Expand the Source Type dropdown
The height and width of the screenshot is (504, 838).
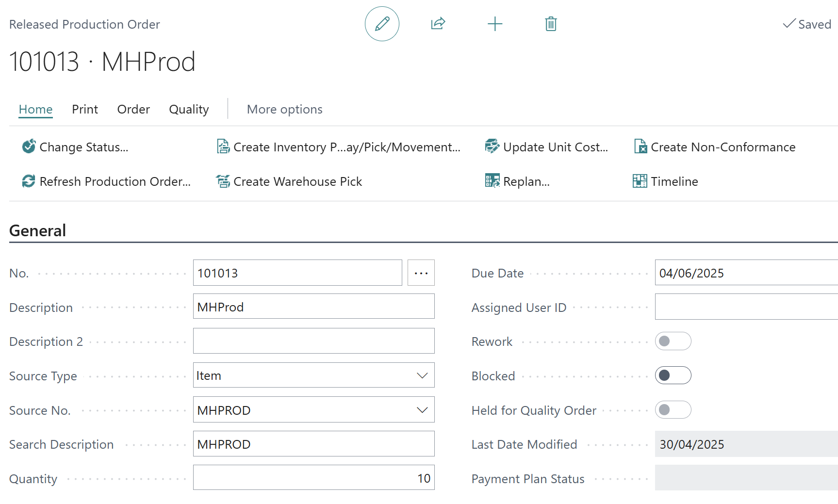[x=422, y=375]
